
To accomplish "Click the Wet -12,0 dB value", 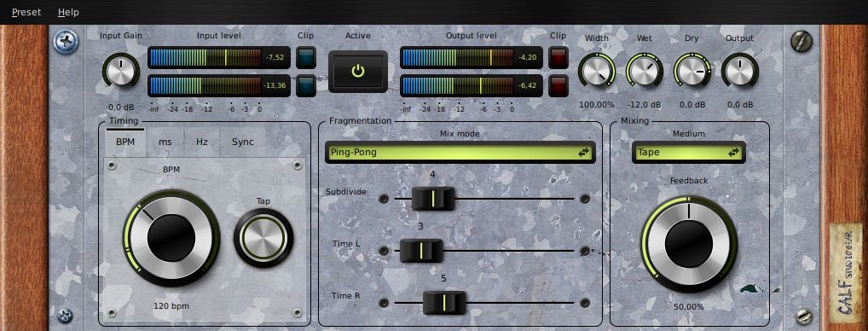I will coord(645,104).
